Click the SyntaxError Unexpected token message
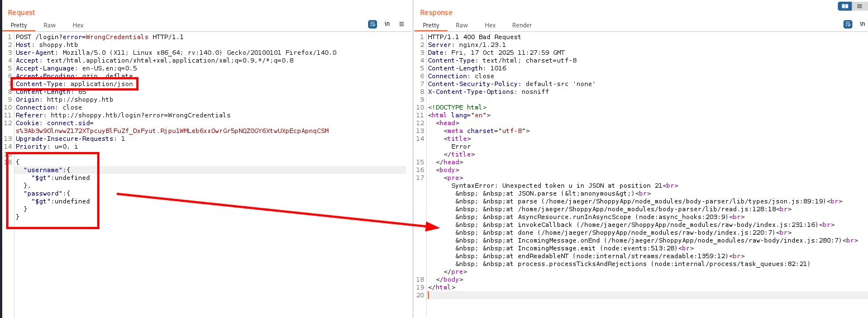868x318 pixels. [x=565, y=186]
